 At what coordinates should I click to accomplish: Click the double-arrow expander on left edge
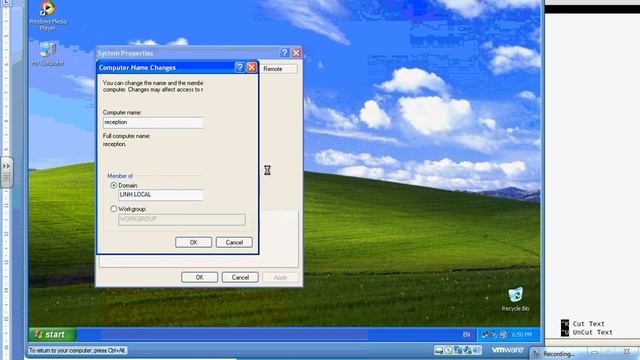coord(6,167)
